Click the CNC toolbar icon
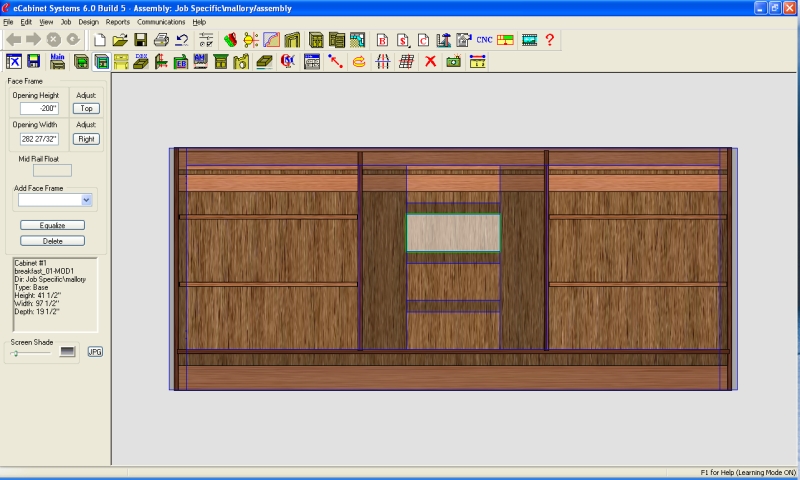 coord(484,40)
